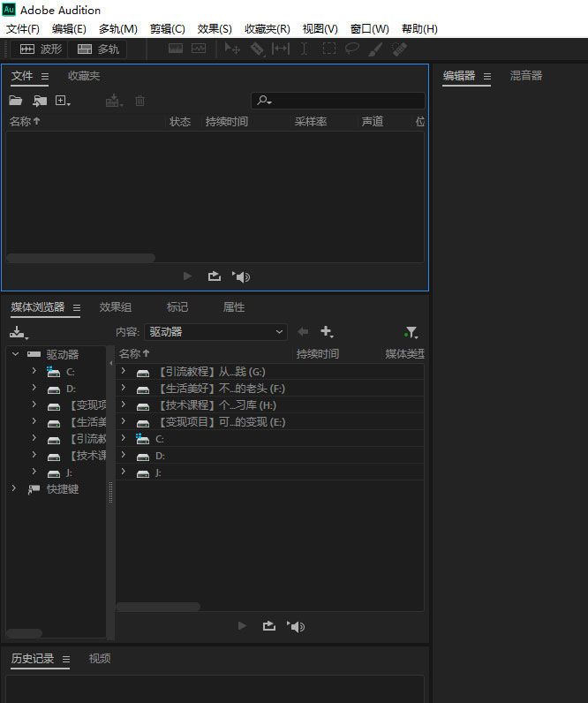Switch to the 效果组 tab
Image resolution: width=588 pixels, height=703 pixels.
[x=116, y=307]
